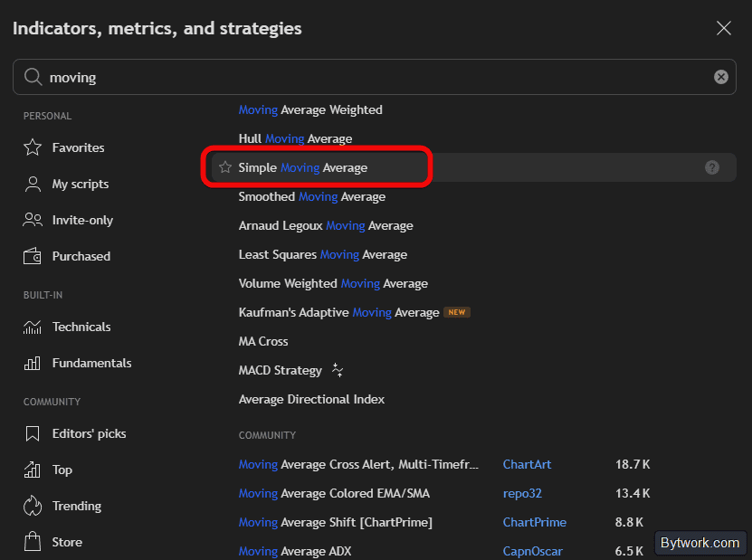Add the MACD Strategy
Viewport: 752px width, 560px height.
click(x=280, y=370)
